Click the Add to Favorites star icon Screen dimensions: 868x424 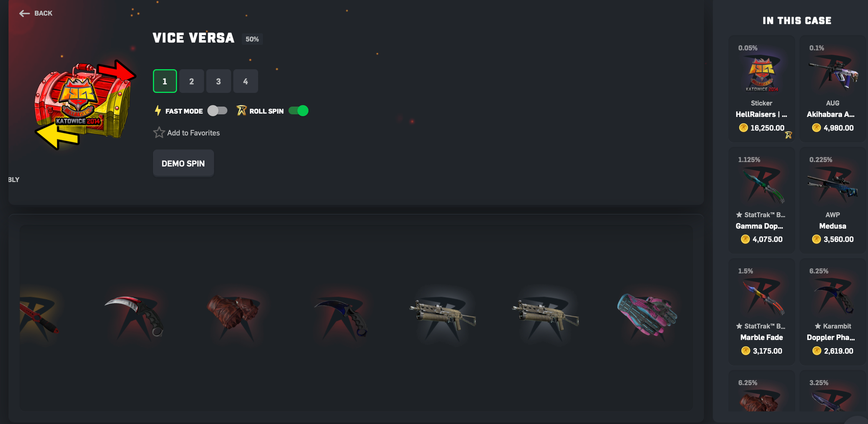pyautogui.click(x=159, y=133)
